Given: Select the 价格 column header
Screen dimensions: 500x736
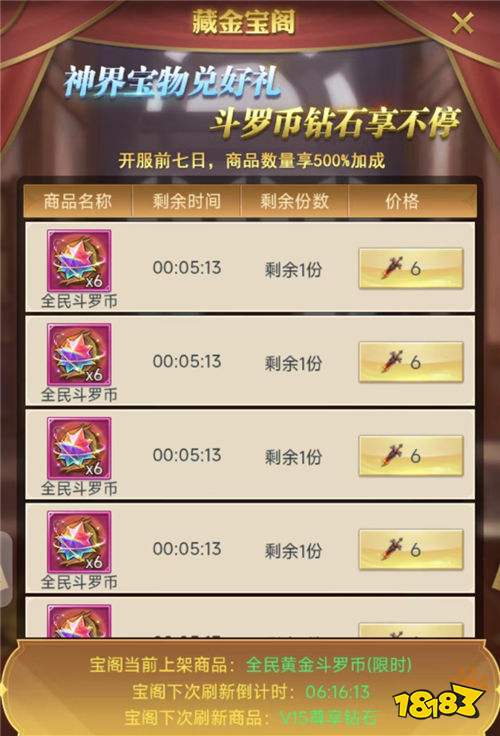Looking at the screenshot, I should [402, 201].
